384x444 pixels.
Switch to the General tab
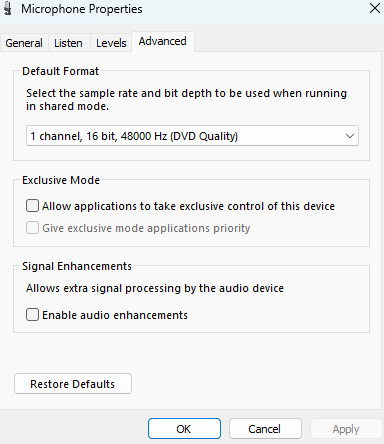24,43
